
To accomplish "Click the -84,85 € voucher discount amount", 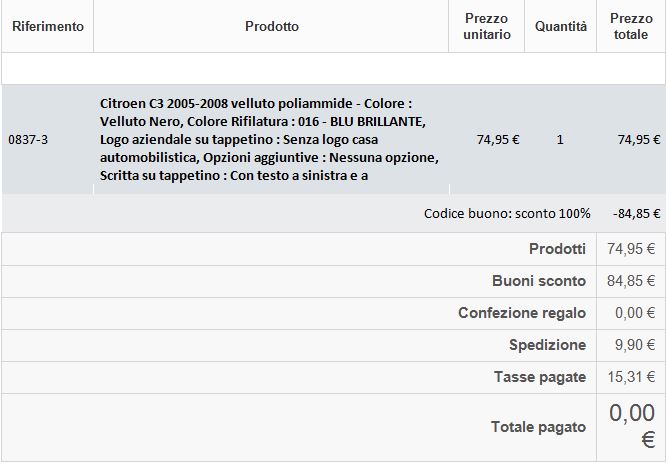I will point(638,213).
